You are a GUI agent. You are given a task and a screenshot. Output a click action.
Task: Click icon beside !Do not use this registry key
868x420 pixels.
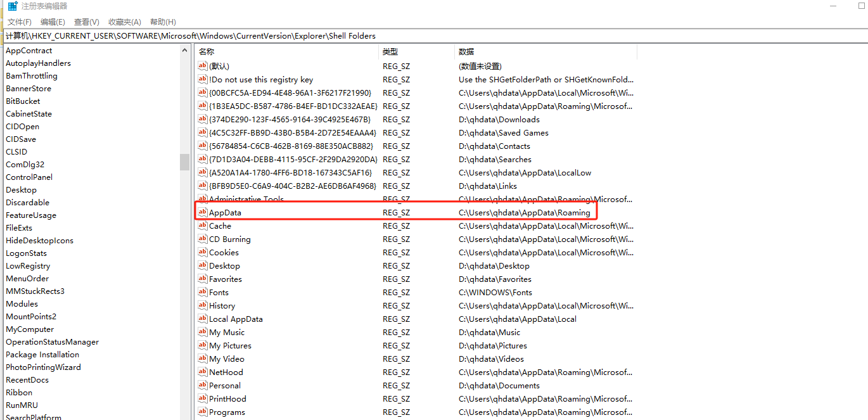203,79
